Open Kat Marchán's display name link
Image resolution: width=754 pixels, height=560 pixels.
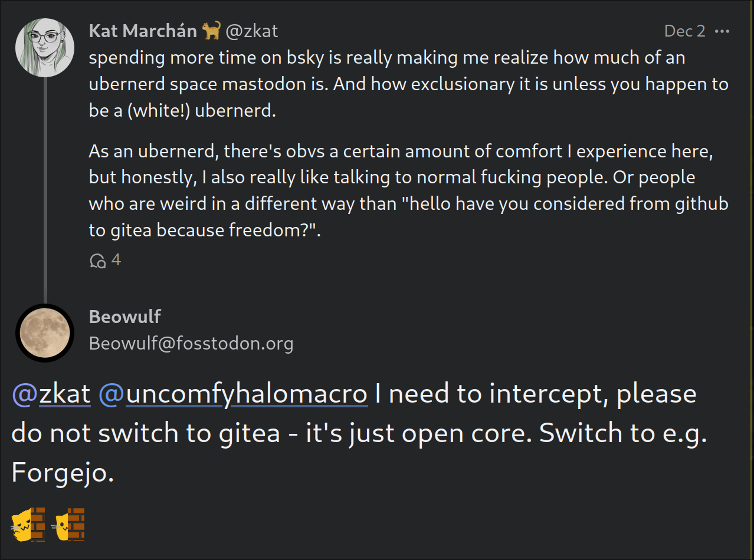[143, 31]
